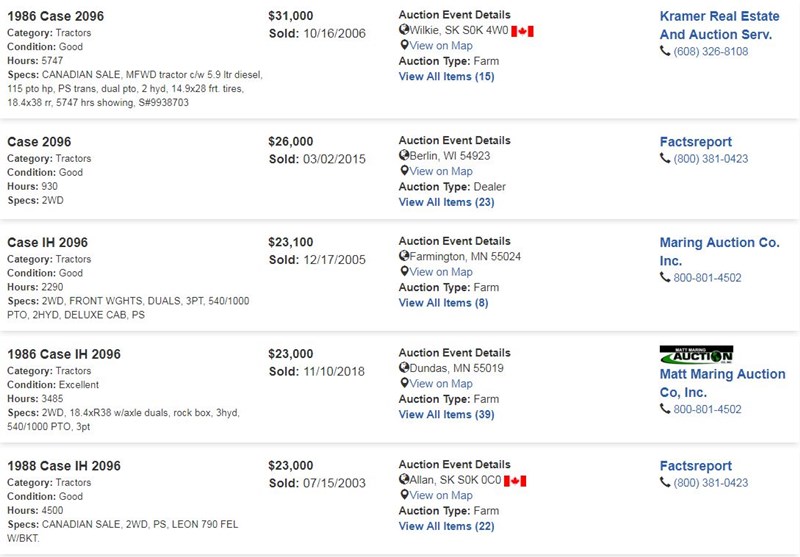
Task: Click the Matt Maring Auction logo image
Action: (696, 355)
